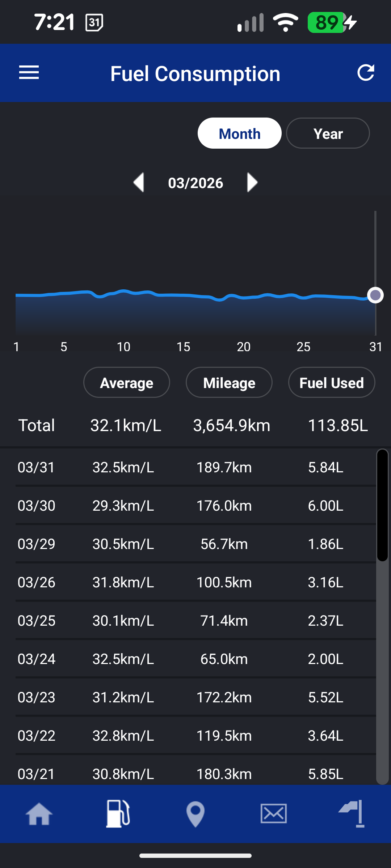Tap total fuel 113.85L
391x868 pixels.
pos(338,425)
